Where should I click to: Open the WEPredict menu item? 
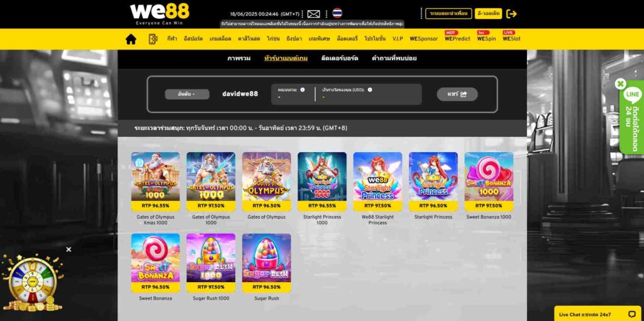(x=457, y=38)
